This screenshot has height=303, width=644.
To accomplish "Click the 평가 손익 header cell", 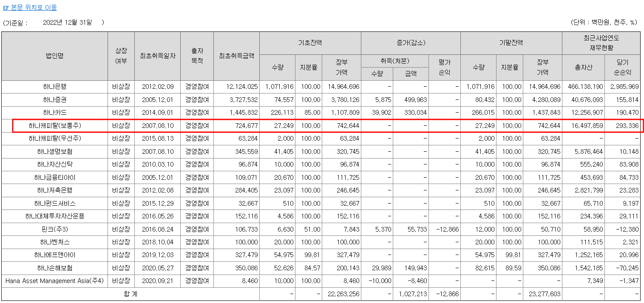I will point(444,68).
